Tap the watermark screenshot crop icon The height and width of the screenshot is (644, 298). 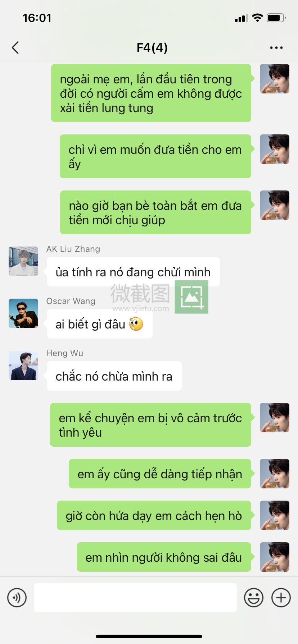coord(191,297)
